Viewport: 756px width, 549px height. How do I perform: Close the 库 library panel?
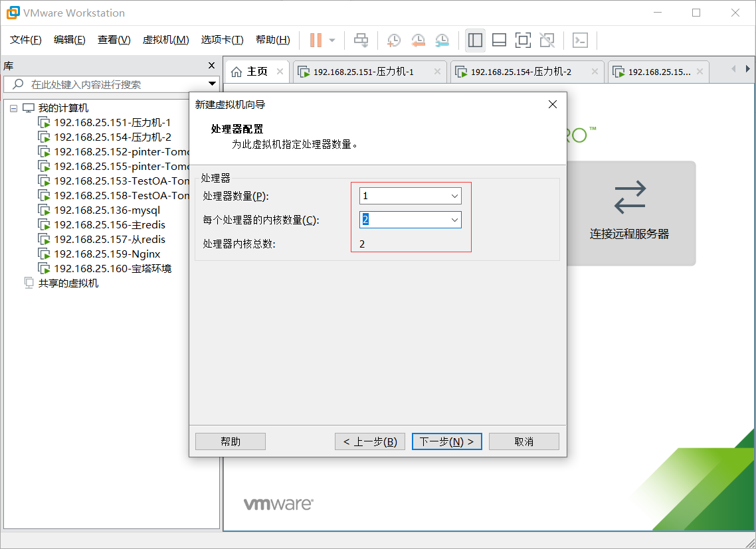[x=211, y=66]
